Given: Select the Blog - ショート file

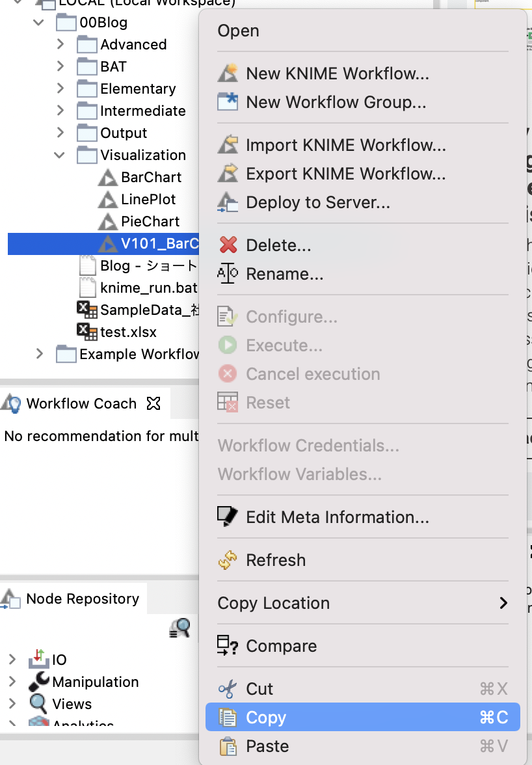Looking at the screenshot, I should (149, 265).
